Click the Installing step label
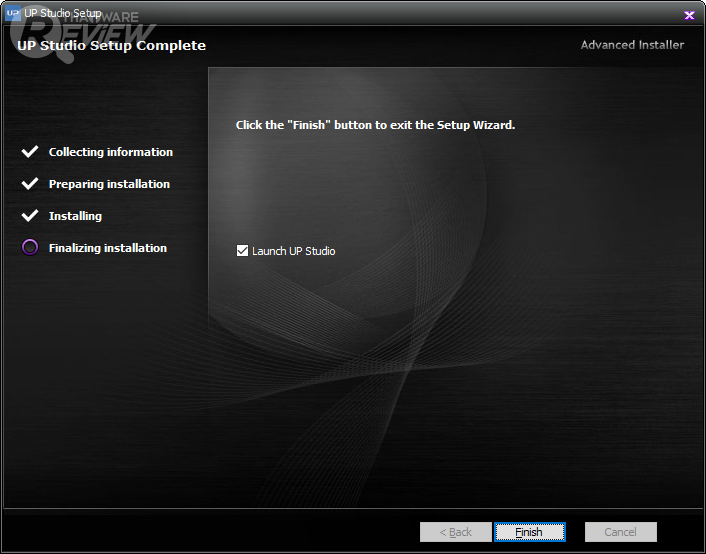 pos(75,216)
